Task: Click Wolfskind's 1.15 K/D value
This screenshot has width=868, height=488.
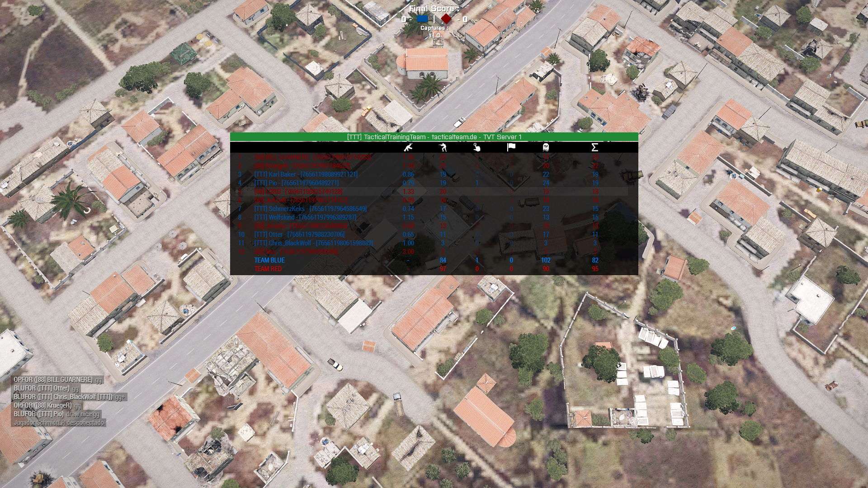Action: coord(408,217)
